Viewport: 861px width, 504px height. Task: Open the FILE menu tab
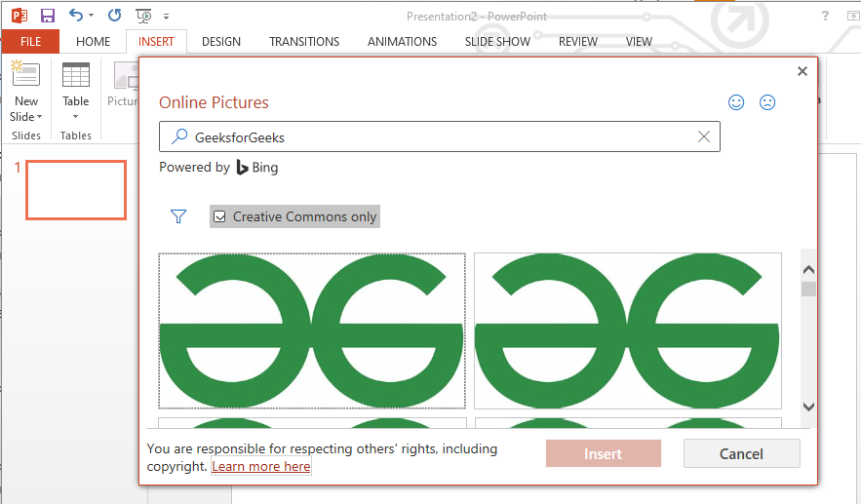(30, 42)
